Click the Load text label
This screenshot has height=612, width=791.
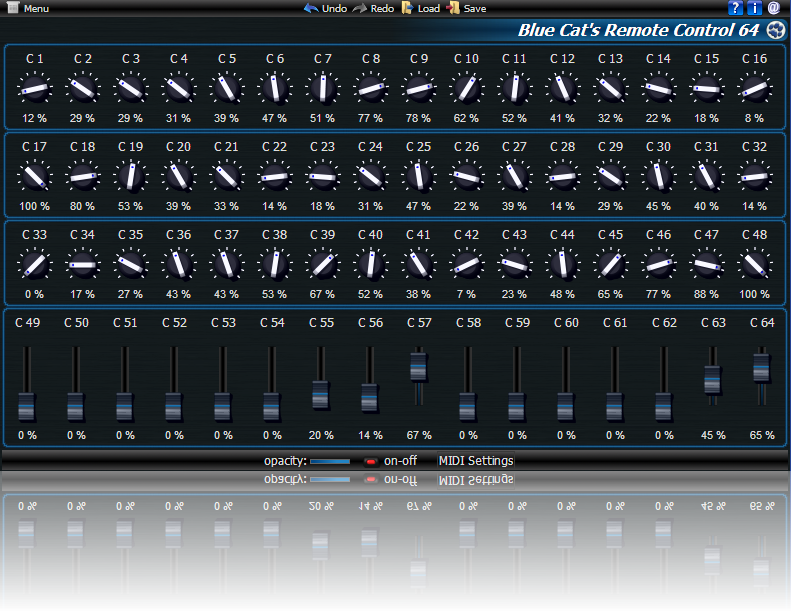pyautogui.click(x=429, y=9)
